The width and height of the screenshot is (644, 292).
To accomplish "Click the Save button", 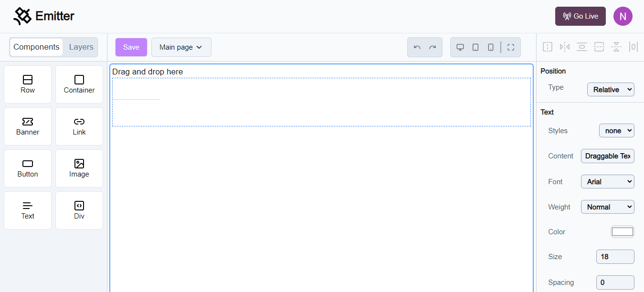I will 131,47.
